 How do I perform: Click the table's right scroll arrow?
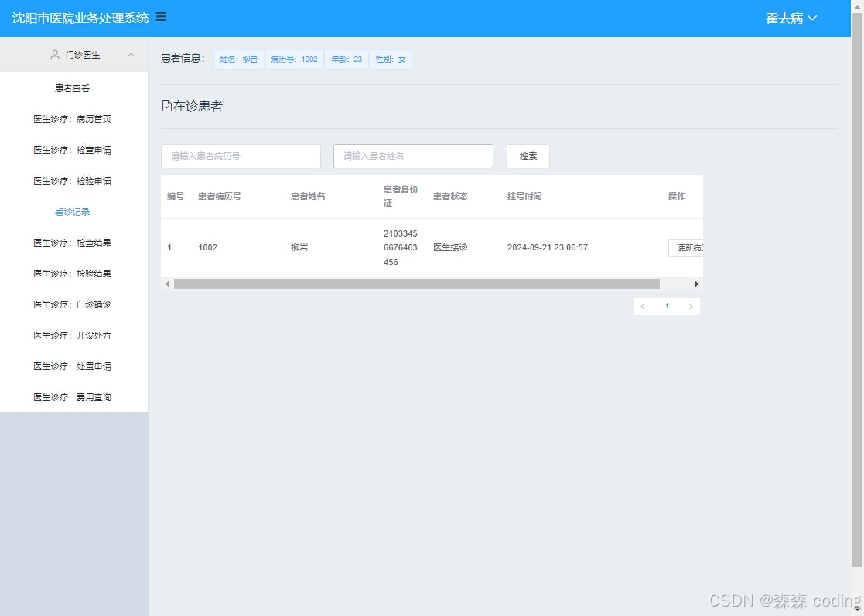tap(696, 284)
